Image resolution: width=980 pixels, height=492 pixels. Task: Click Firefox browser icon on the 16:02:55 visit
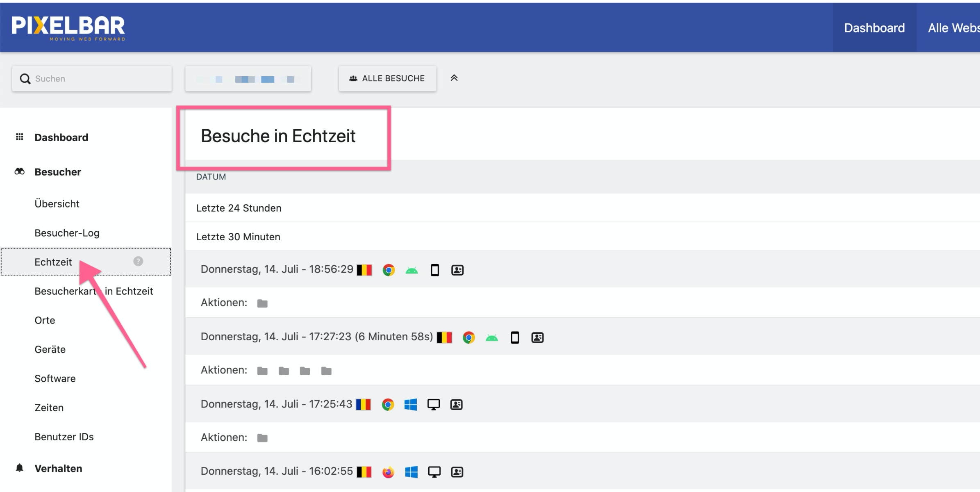388,472
